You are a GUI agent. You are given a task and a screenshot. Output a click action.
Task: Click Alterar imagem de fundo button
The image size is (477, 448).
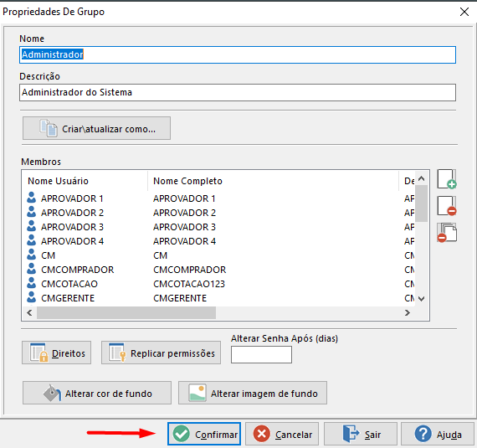tap(253, 393)
